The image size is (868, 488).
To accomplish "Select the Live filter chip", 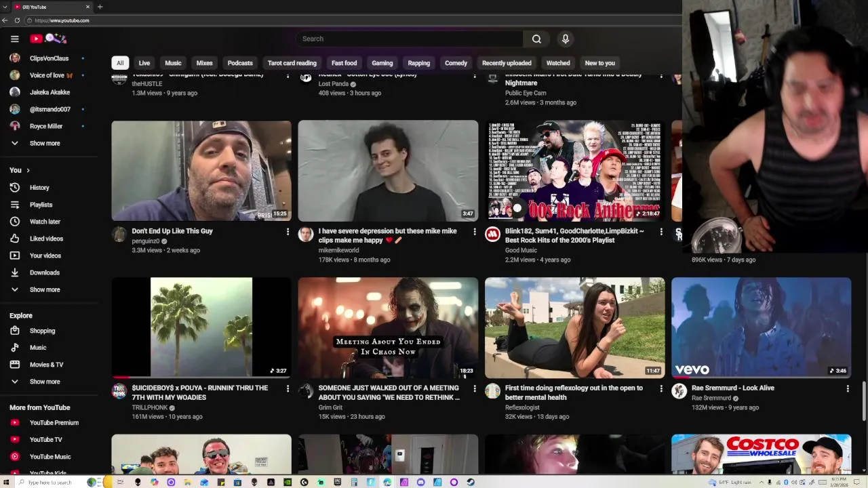I will (144, 63).
